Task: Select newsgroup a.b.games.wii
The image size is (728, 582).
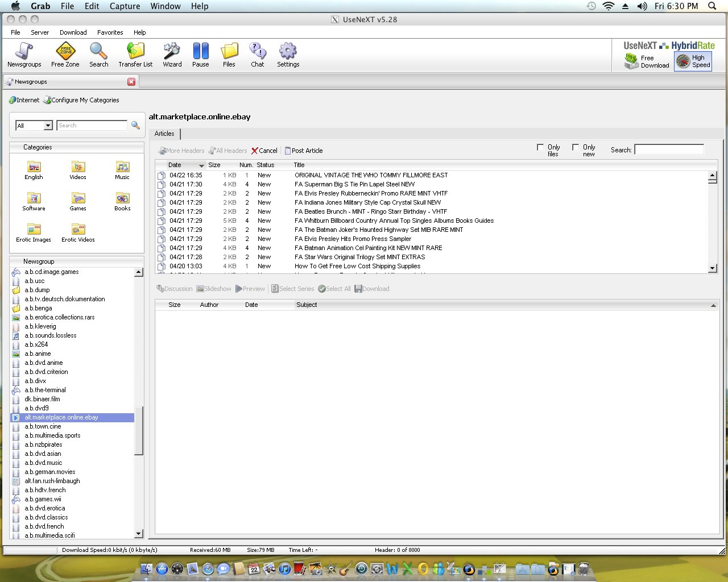Action: [x=43, y=499]
